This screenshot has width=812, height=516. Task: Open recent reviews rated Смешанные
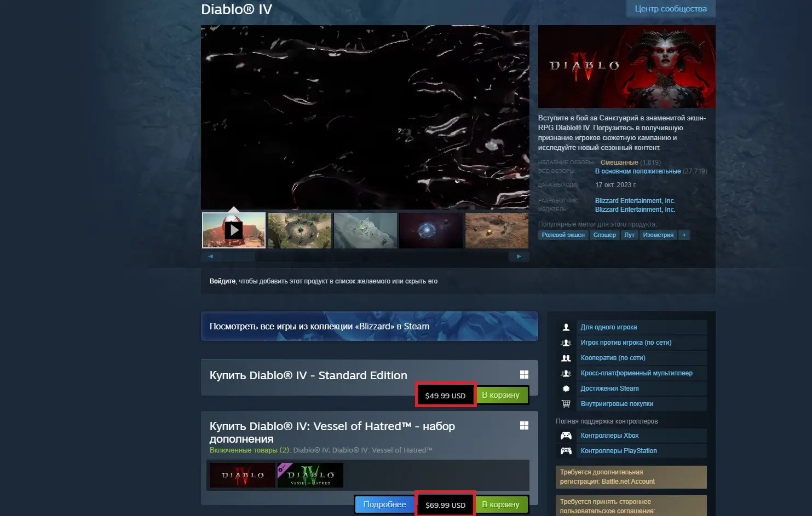tap(619, 163)
